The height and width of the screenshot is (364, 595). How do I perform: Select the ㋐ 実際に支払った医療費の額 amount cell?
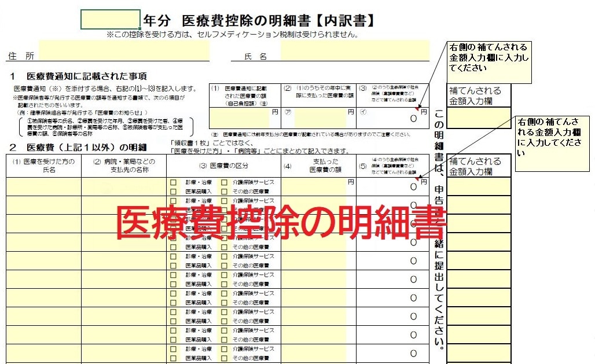(318, 118)
